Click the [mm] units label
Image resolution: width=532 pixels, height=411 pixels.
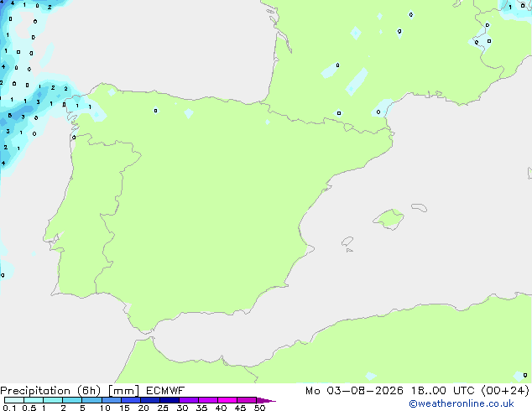pos(123,391)
